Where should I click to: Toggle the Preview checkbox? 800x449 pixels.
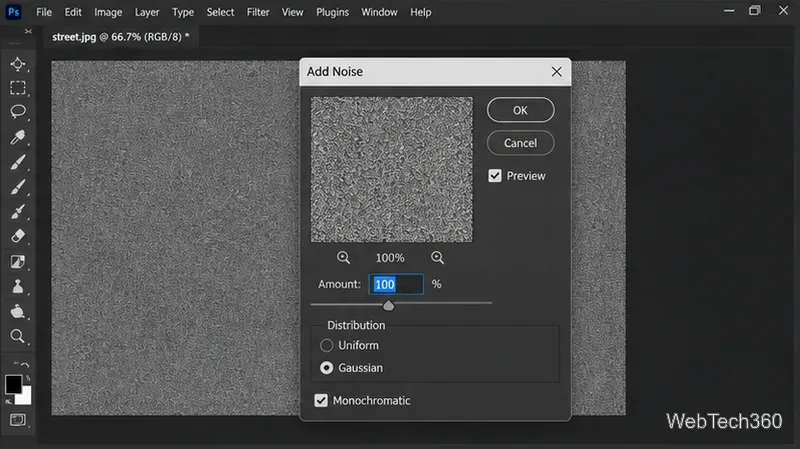[495, 176]
